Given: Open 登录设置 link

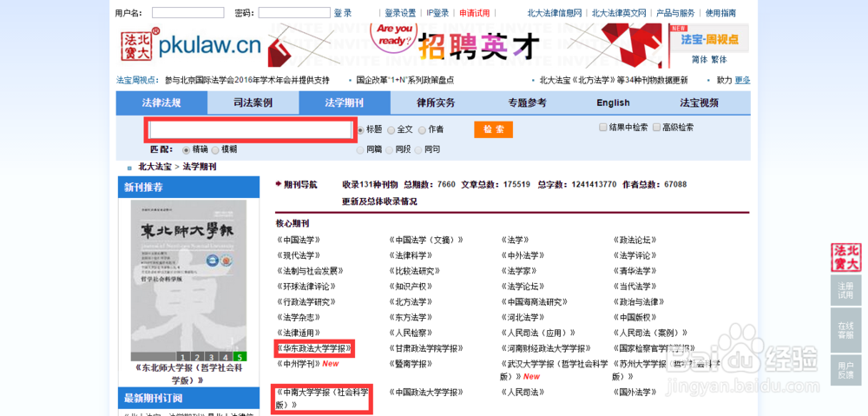Looking at the screenshot, I should 400,13.
